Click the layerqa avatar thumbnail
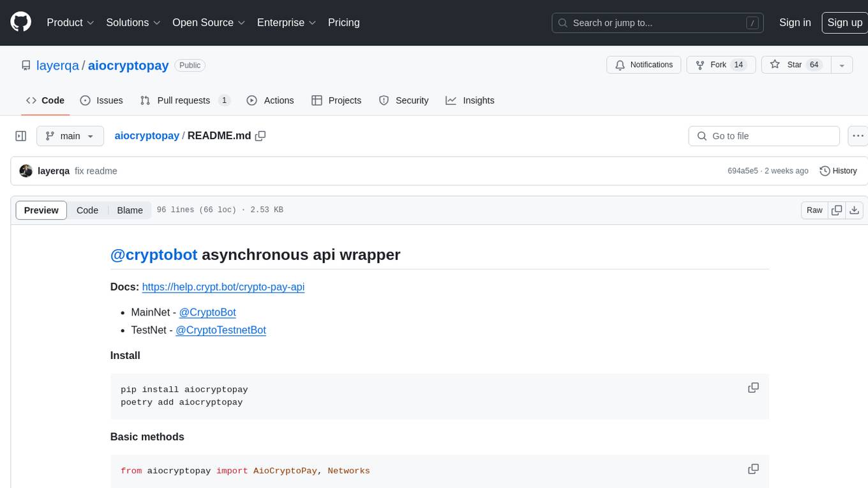Image resolution: width=868 pixels, height=488 pixels. click(26, 171)
